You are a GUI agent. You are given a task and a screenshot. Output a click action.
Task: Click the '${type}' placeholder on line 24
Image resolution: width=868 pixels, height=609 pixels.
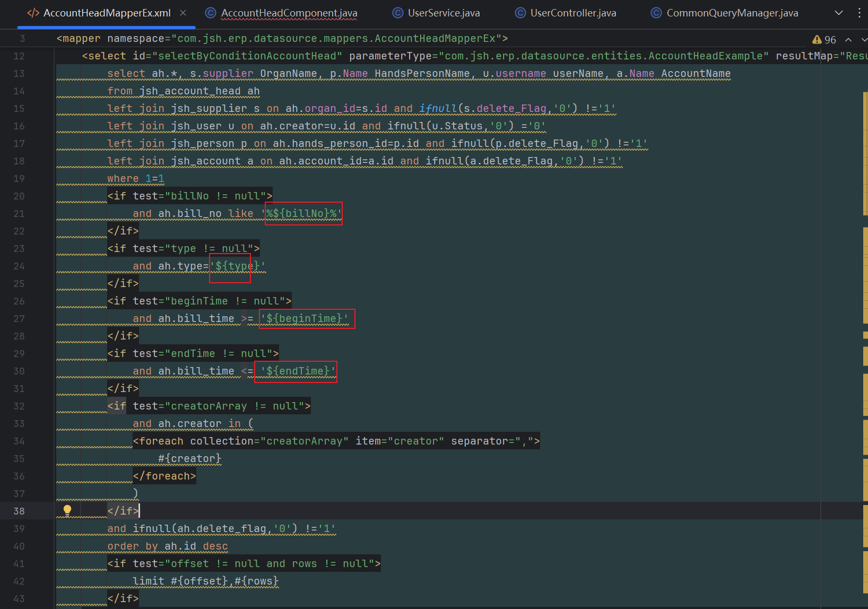[x=237, y=266]
